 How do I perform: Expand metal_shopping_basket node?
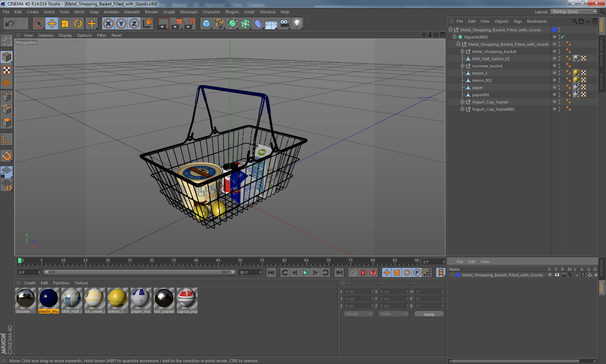[462, 51]
